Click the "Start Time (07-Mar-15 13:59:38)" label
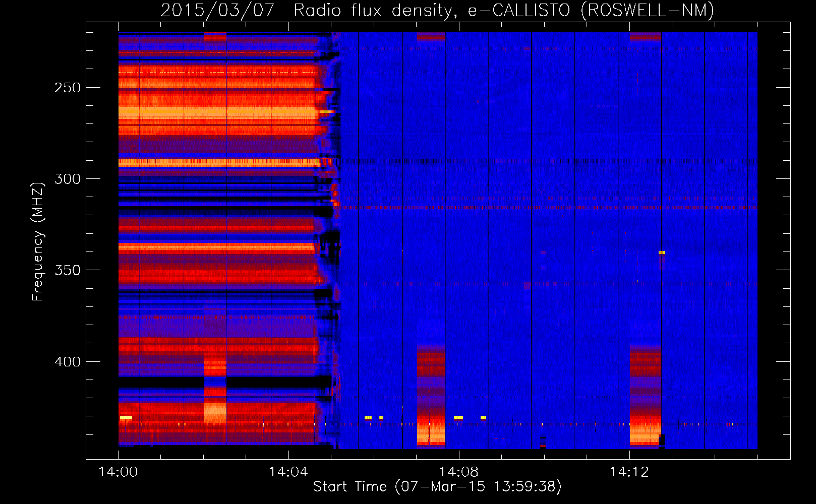The height and width of the screenshot is (504, 816). pos(437,487)
